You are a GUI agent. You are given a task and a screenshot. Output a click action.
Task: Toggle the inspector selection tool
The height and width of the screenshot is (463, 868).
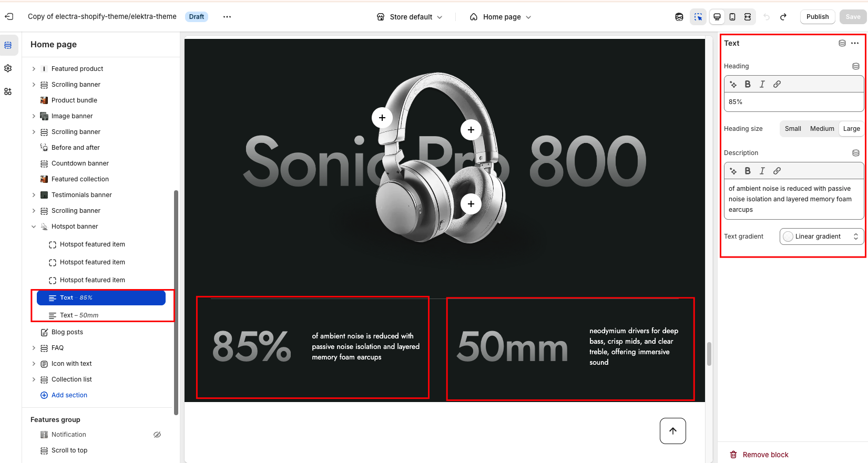click(x=698, y=17)
